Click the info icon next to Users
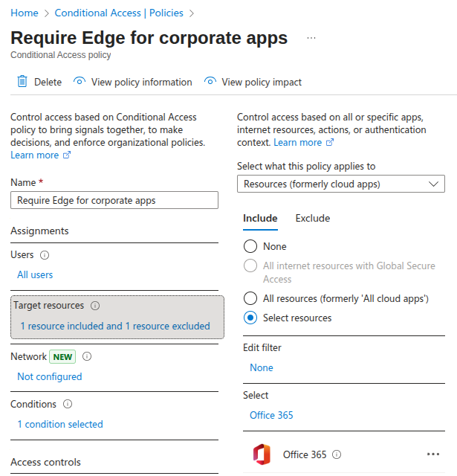The image size is (457, 476). point(45,255)
